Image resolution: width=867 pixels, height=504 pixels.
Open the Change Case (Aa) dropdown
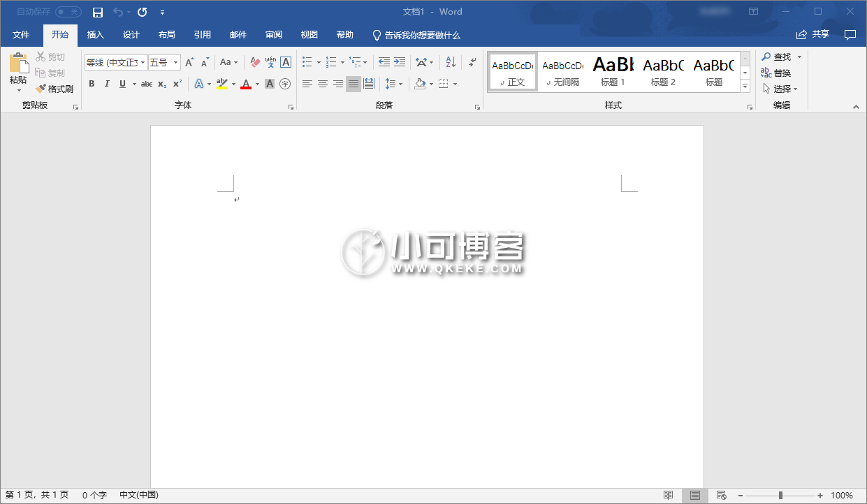point(228,63)
